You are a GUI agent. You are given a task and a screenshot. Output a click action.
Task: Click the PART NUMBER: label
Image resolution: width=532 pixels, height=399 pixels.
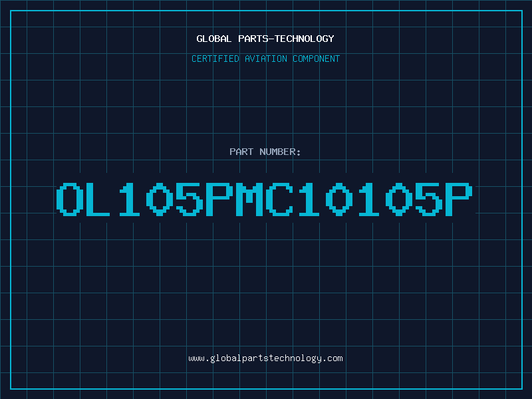coord(265,152)
